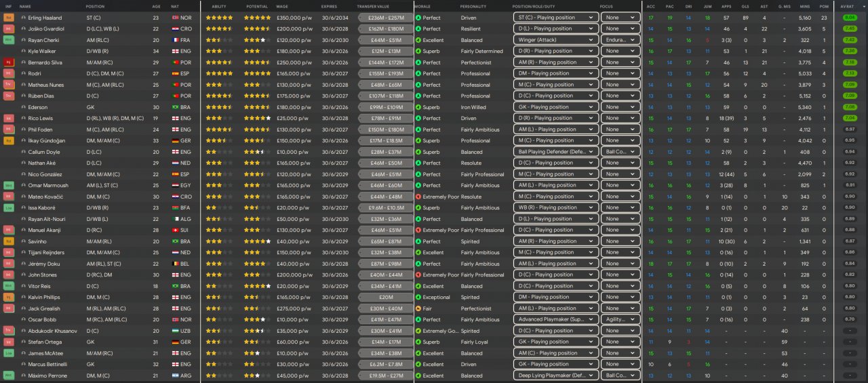Screen dimensions: 868x383
Task: Sort by the Transfer Value column header
Action: 372,6
